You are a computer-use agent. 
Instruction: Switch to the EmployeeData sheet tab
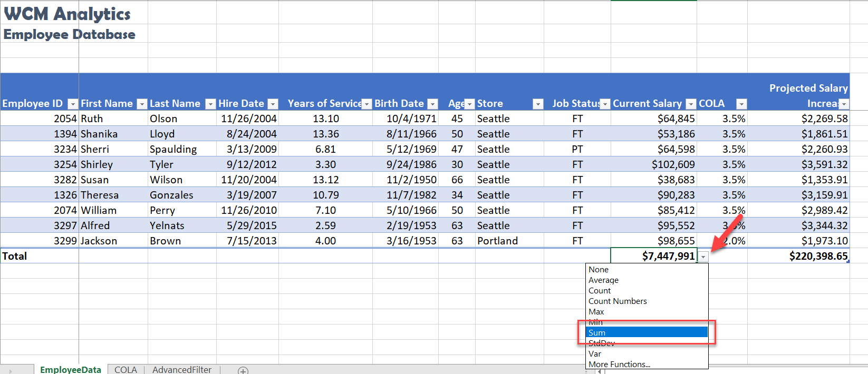tap(71, 369)
